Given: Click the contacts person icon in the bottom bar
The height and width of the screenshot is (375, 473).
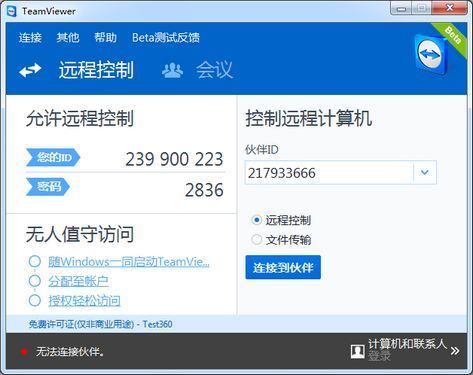Looking at the screenshot, I should pyautogui.click(x=357, y=351).
